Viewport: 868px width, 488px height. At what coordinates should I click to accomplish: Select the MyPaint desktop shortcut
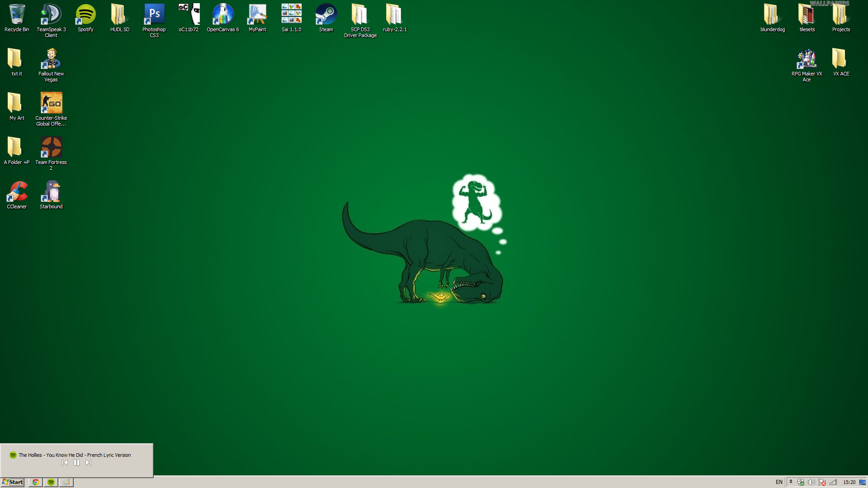coord(257,18)
